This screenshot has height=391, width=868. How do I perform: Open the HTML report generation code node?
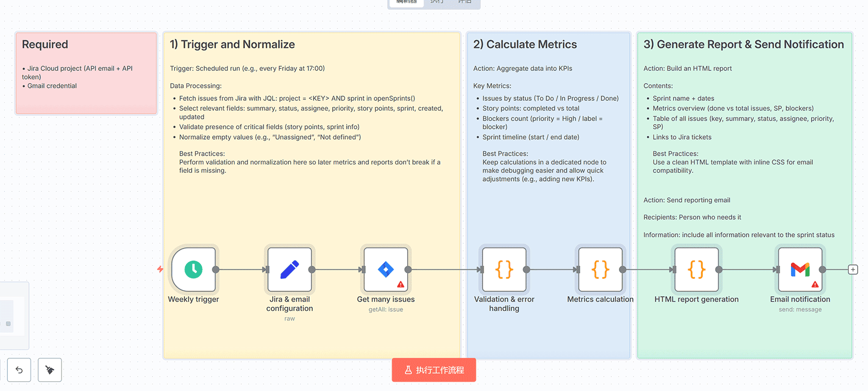696,269
